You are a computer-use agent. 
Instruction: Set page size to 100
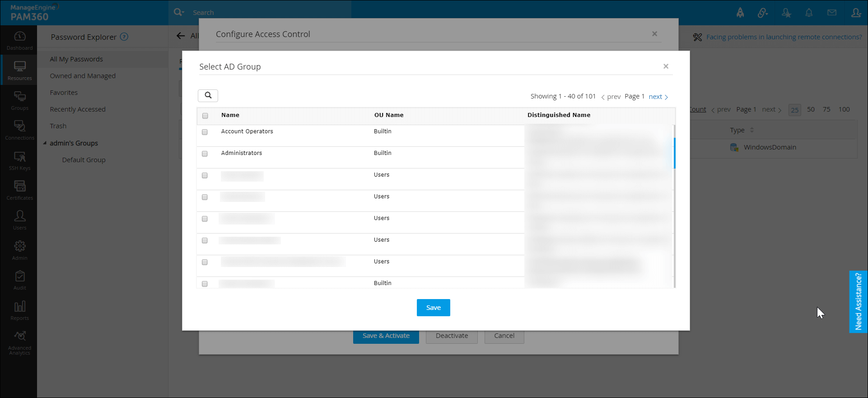pyautogui.click(x=844, y=109)
